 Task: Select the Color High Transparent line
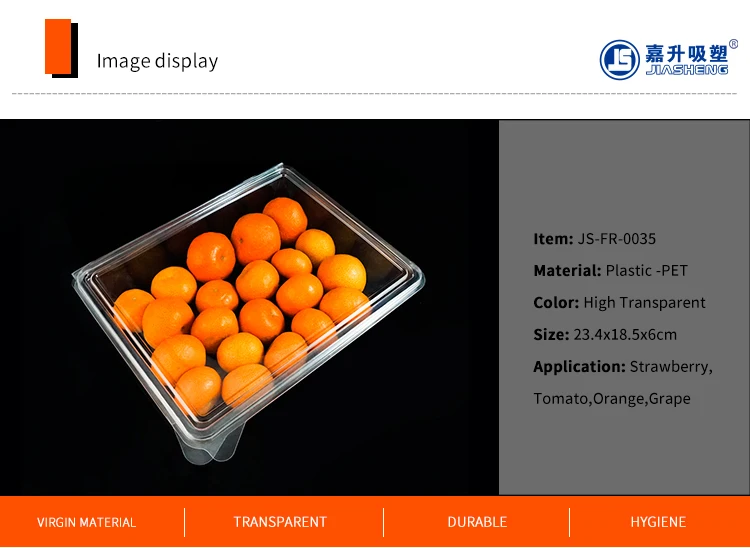(619, 303)
